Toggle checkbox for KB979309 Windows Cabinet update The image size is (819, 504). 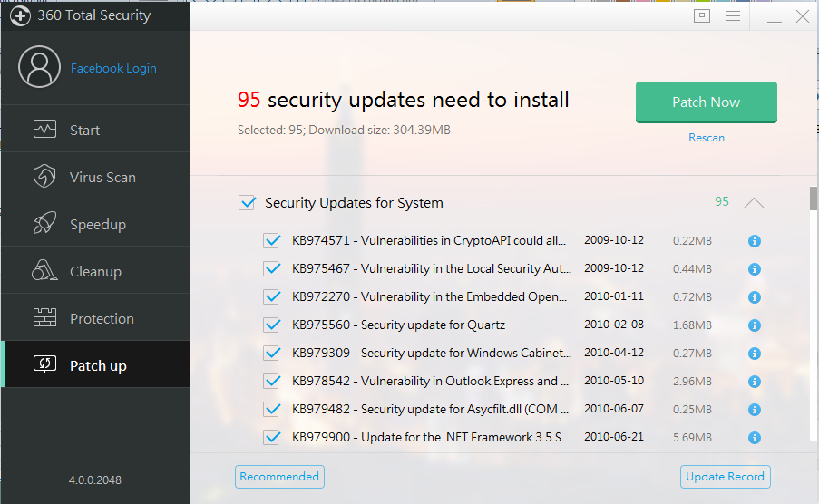coord(271,353)
